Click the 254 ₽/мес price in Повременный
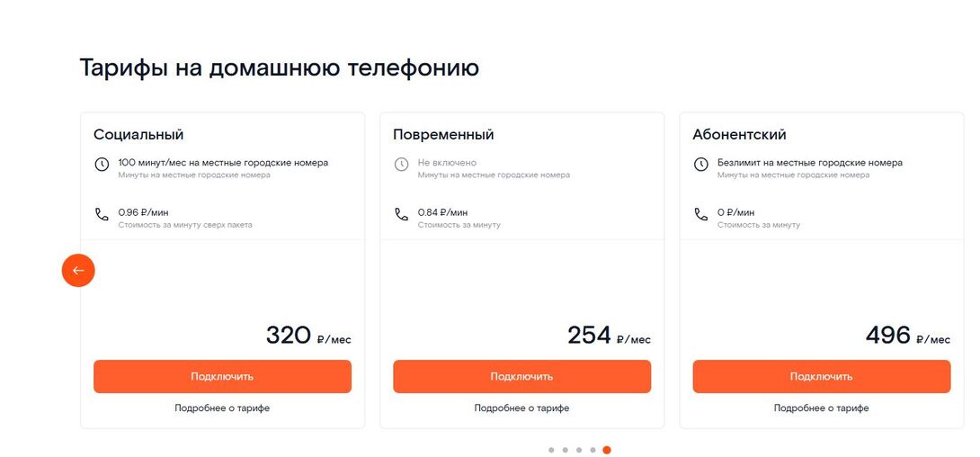This screenshot has width=980, height=457. 608,336
